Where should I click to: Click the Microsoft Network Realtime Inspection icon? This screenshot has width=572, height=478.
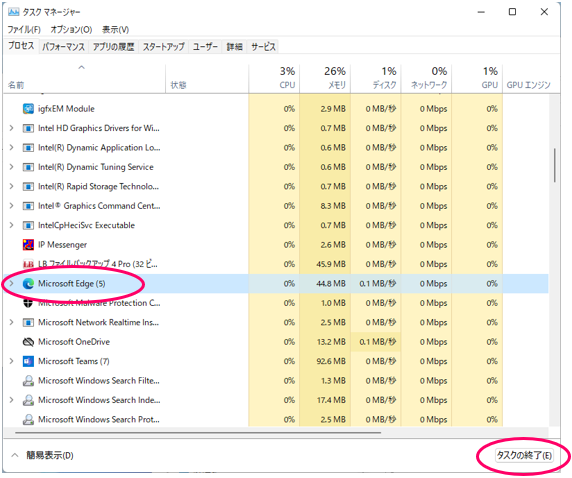point(28,322)
